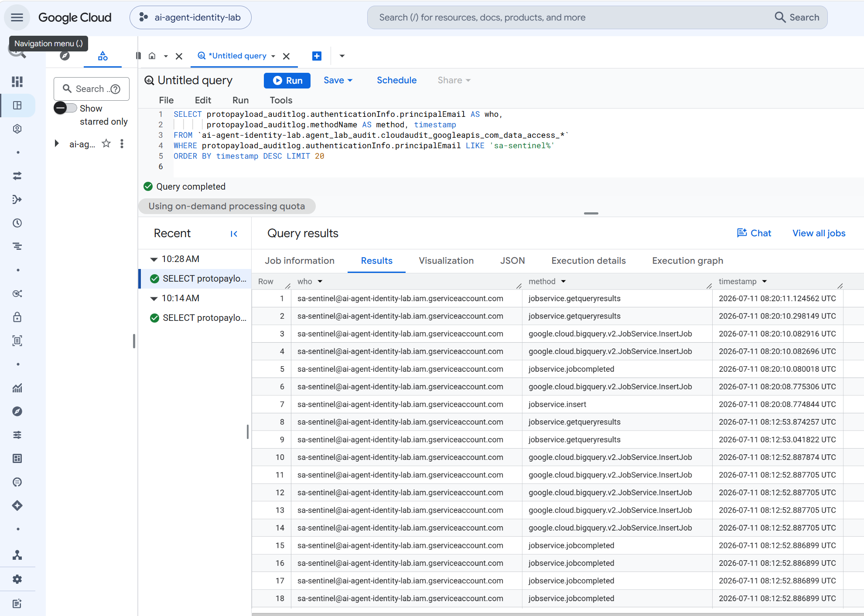The width and height of the screenshot is (864, 616).
Task: Open the Run menu
Action: [240, 100]
